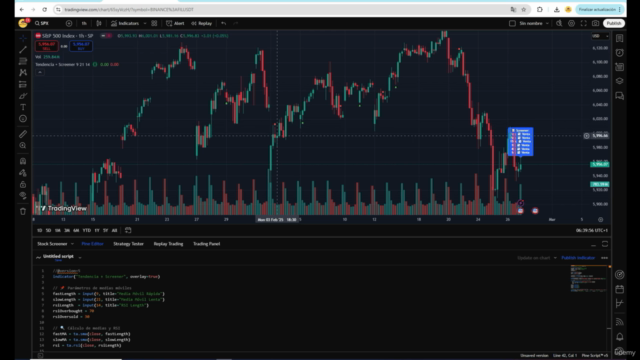Open timezone setting 06:39:56 UTC+1
640x360 pixels.
(591, 231)
